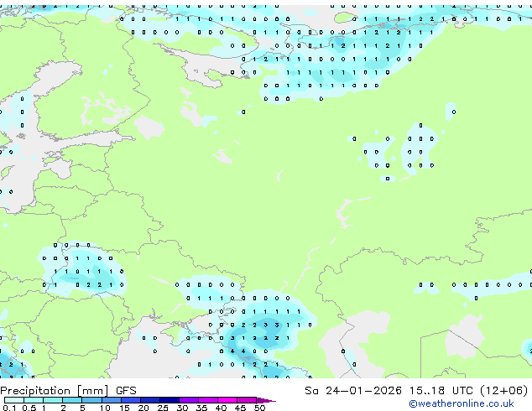Click the 30 mm purple legend swatch
The height and width of the screenshot is (411, 532).
189,400
